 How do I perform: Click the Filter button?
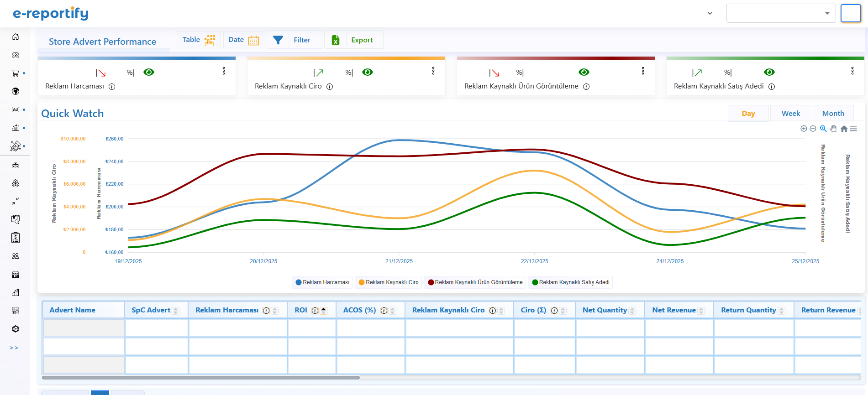point(294,40)
